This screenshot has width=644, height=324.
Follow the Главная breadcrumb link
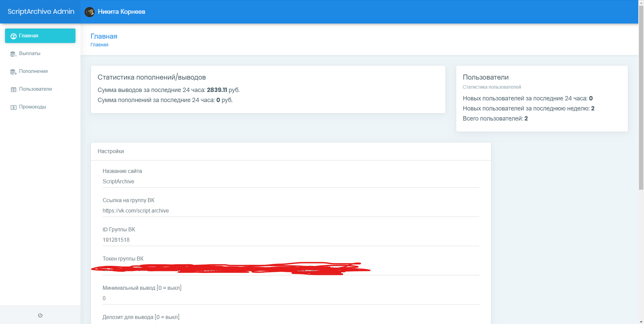[99, 45]
